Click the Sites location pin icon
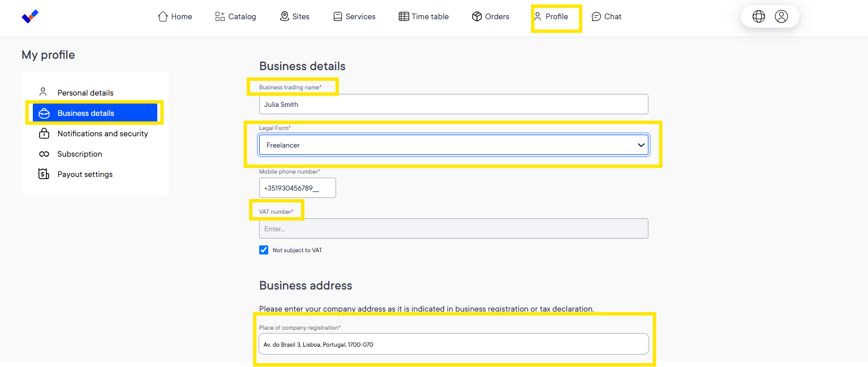This screenshot has width=868, height=367. pyautogui.click(x=285, y=16)
